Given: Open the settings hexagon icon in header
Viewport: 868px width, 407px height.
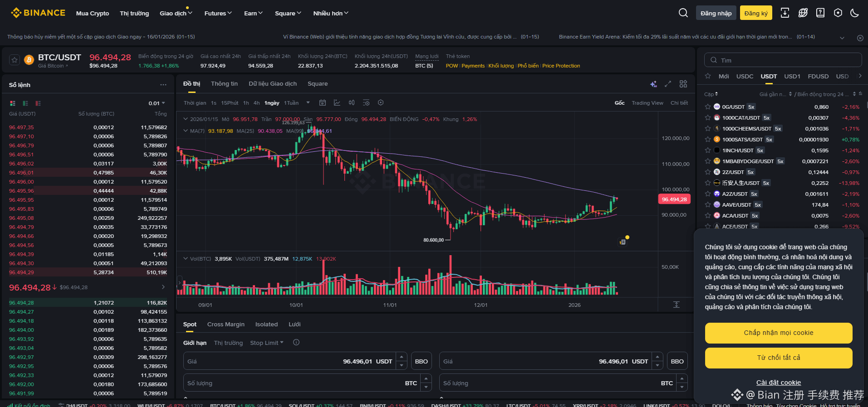Looking at the screenshot, I should tap(838, 13).
